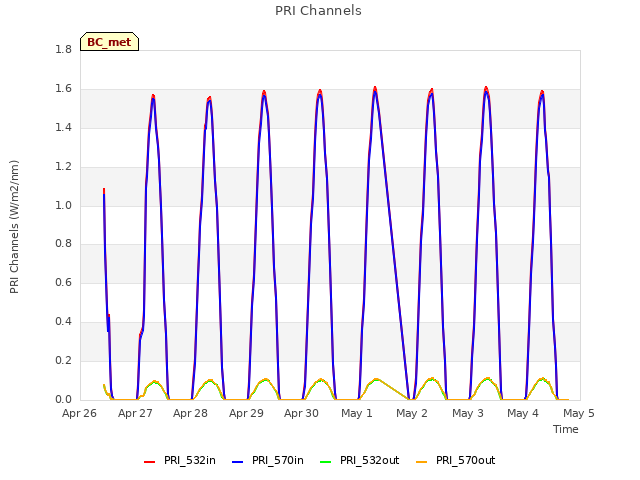Click green PRI_532out legend swatch
The image size is (640, 480).
click(x=326, y=461)
